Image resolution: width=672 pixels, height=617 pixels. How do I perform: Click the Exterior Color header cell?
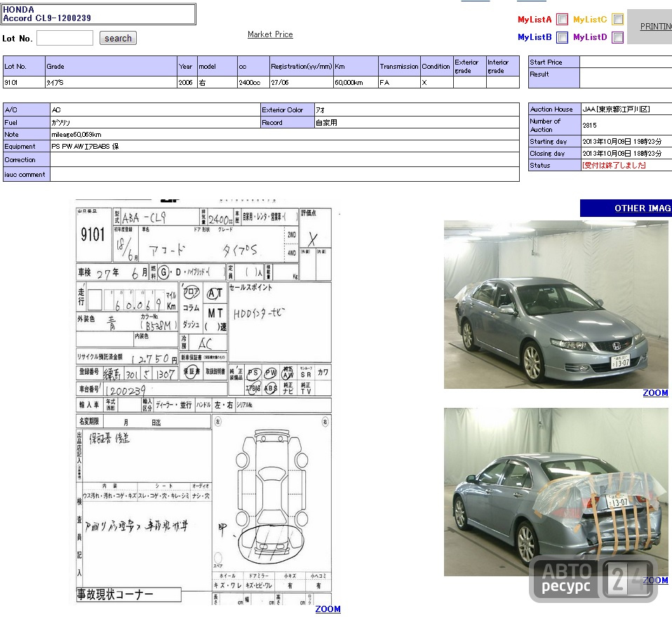(287, 110)
